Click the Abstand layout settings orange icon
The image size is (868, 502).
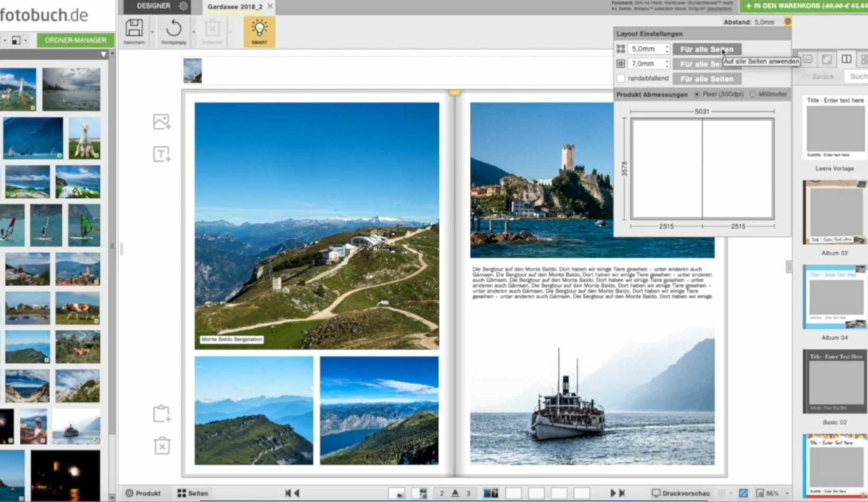[788, 22]
